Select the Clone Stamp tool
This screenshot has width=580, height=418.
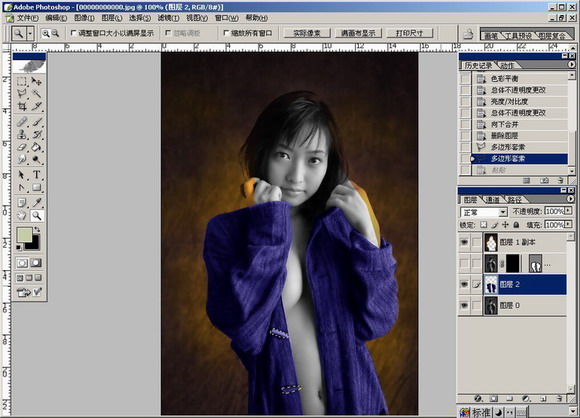(22, 134)
